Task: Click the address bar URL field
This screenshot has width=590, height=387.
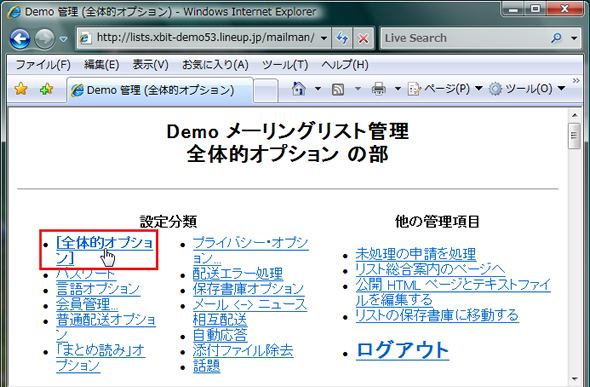Action: pos(205,38)
